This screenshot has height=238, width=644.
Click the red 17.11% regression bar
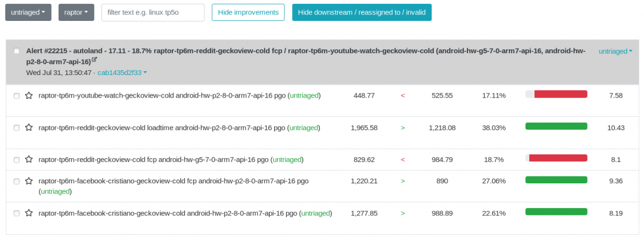click(x=556, y=94)
